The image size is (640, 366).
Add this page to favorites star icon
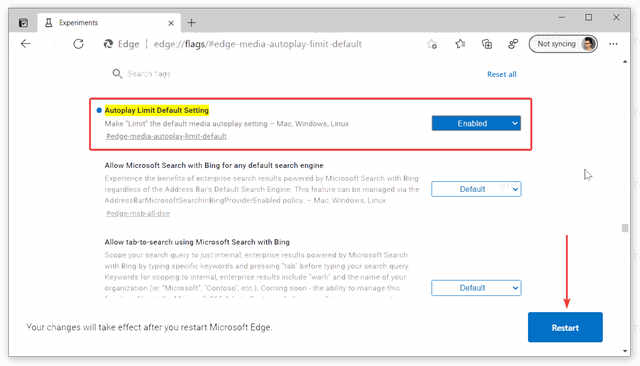tap(433, 44)
